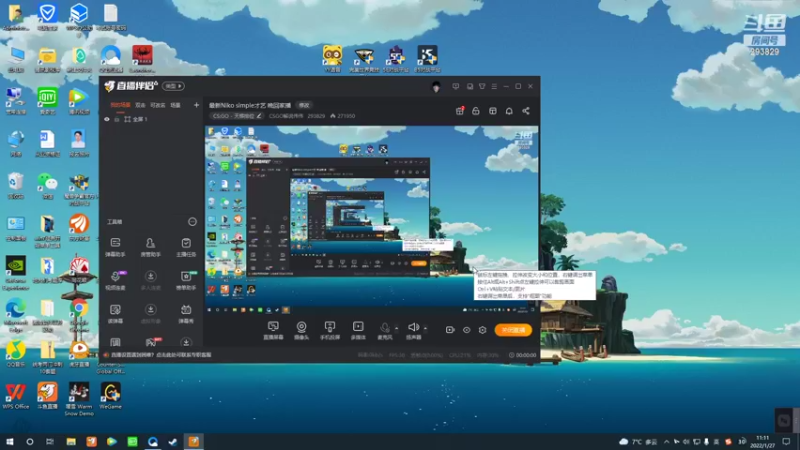The image size is (800, 450).
Task: Open the 读弹幕 tool in toolbox
Action: [115, 314]
